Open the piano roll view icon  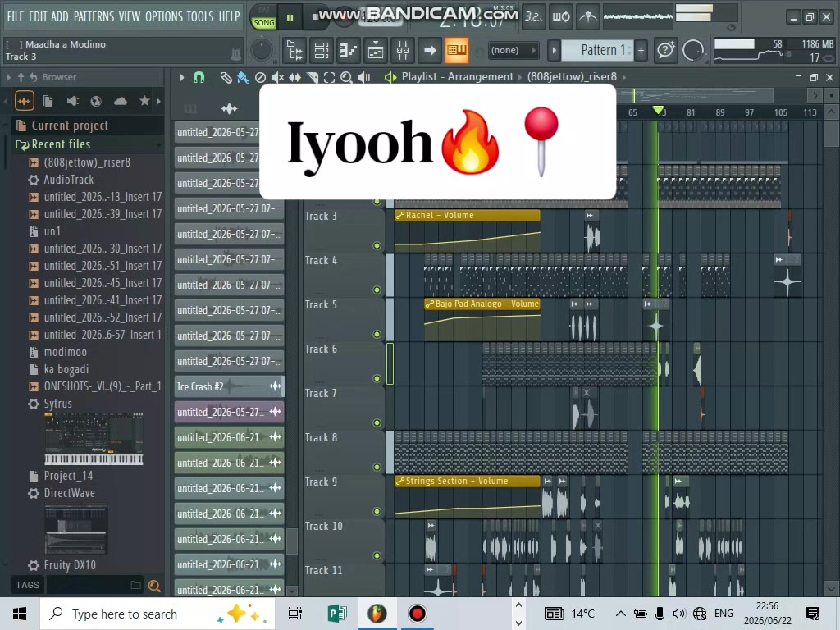[348, 50]
